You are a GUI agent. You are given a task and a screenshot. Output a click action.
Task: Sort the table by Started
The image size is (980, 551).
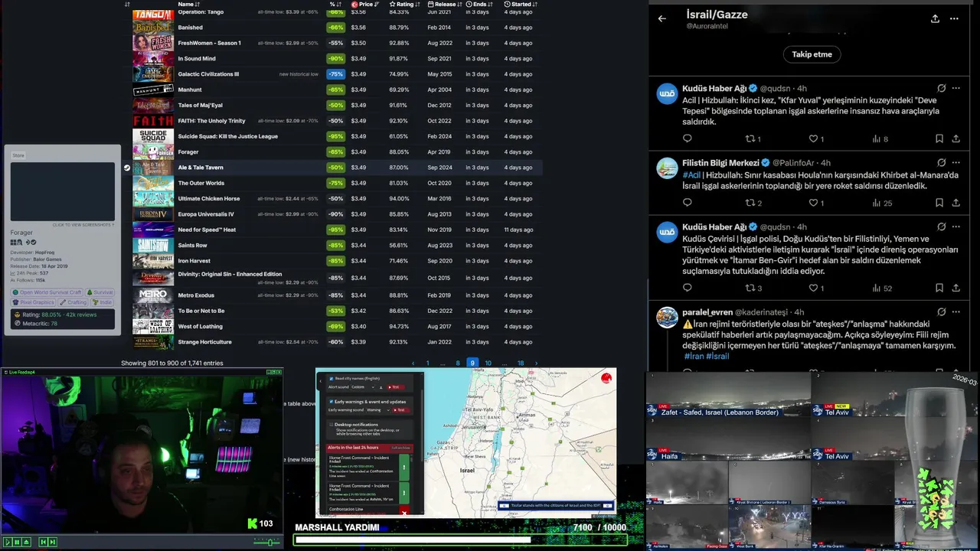click(521, 4)
